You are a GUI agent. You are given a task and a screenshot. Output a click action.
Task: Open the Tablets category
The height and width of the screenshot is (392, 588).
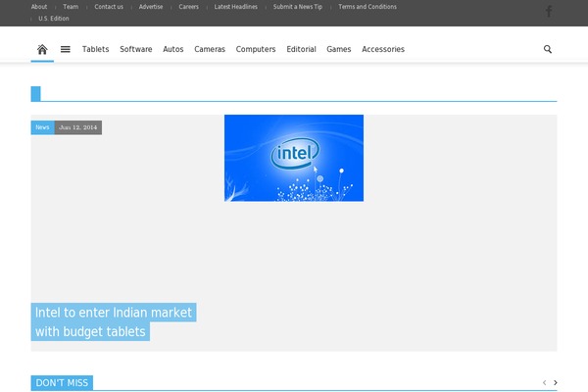click(96, 49)
